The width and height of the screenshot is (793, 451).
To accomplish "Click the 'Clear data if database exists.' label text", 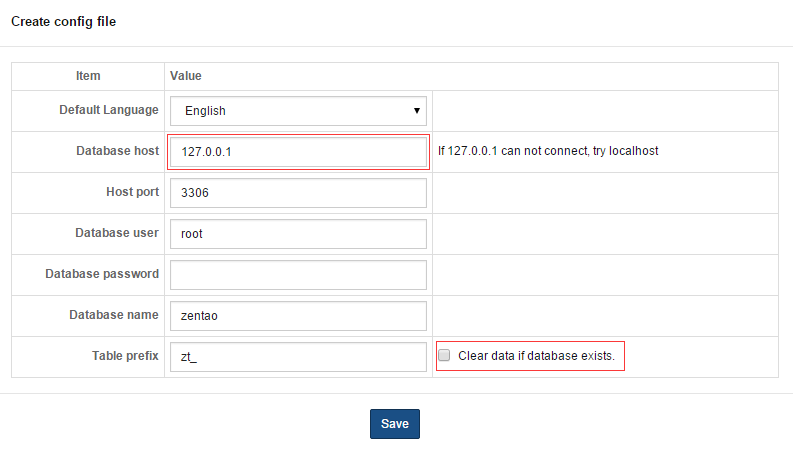I will point(535,356).
